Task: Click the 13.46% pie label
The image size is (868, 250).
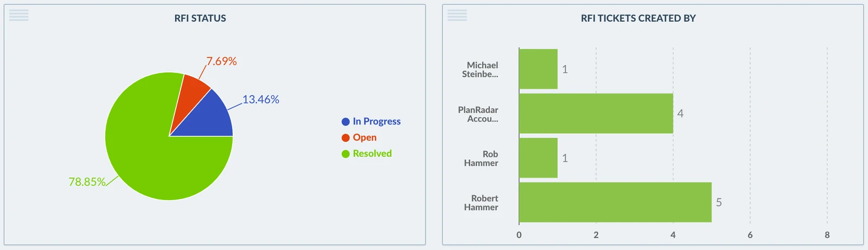Action: tap(261, 99)
